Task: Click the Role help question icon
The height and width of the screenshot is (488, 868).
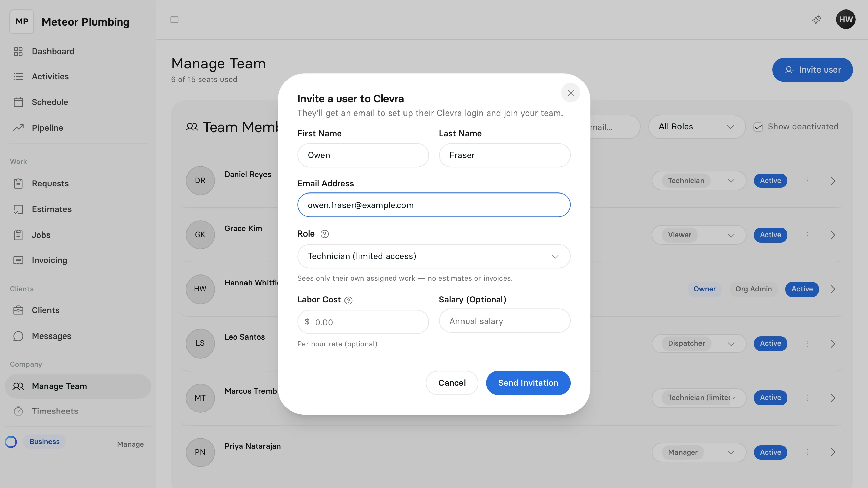Action: click(x=324, y=234)
